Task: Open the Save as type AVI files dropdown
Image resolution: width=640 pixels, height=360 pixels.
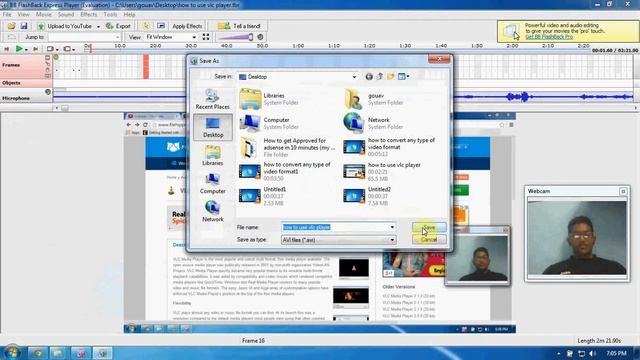Action: click(x=338, y=240)
